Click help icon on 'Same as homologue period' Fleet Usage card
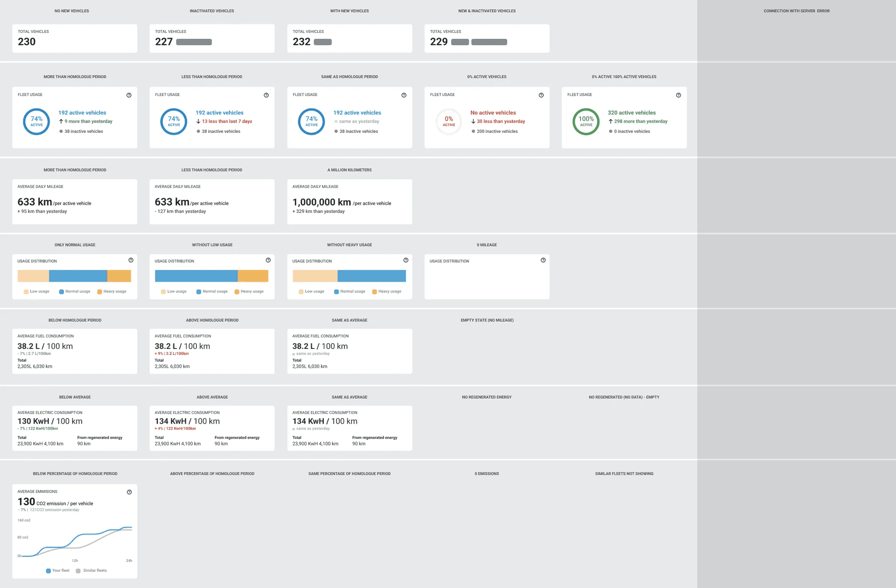Screen dimensions: 896x588 click(x=404, y=95)
